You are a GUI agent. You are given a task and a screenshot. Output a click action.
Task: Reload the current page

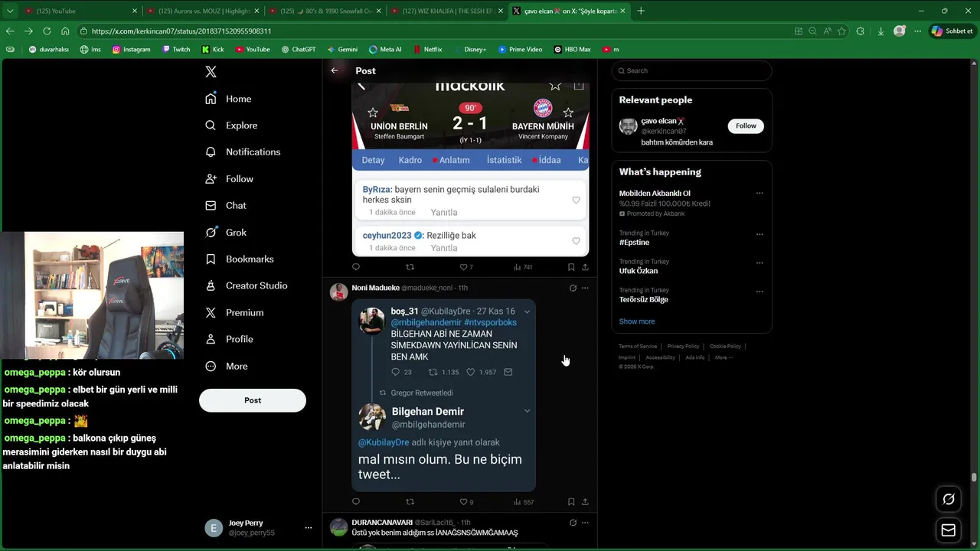point(47,31)
